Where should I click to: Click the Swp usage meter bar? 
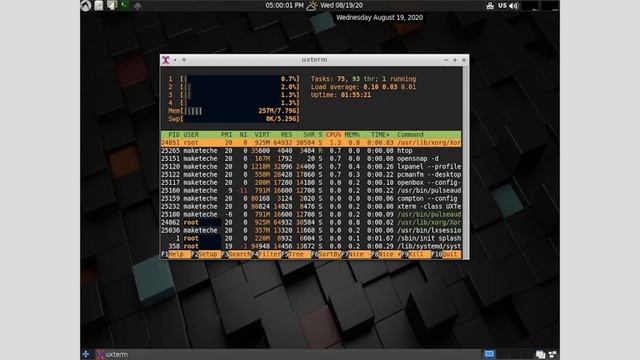[234, 119]
